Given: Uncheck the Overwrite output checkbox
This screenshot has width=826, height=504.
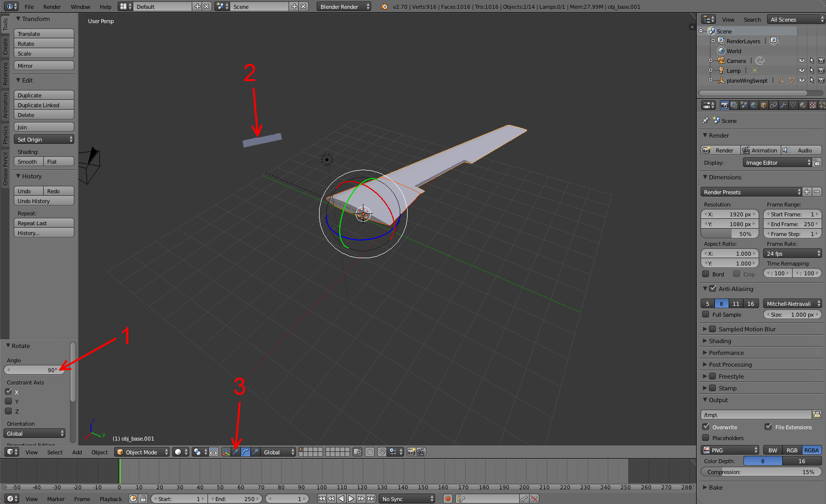Looking at the screenshot, I should coord(706,427).
